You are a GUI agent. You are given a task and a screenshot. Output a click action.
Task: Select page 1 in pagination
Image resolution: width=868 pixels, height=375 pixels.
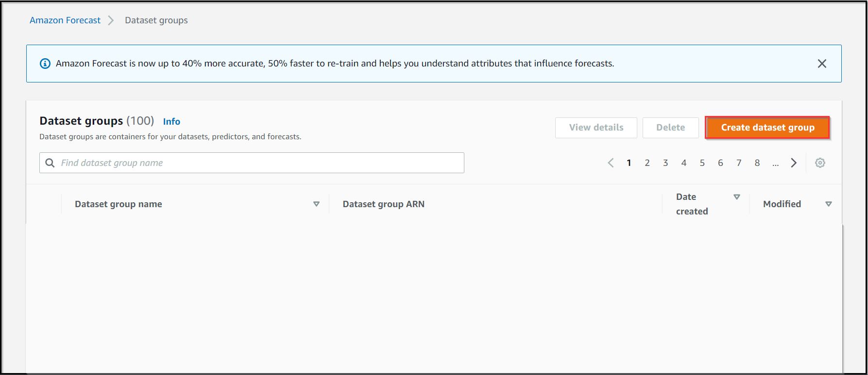click(x=629, y=163)
